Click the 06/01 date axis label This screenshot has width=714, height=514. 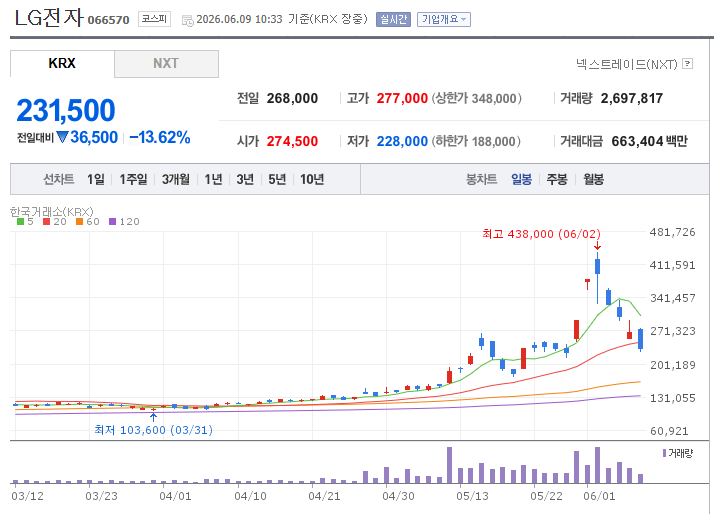tap(599, 496)
